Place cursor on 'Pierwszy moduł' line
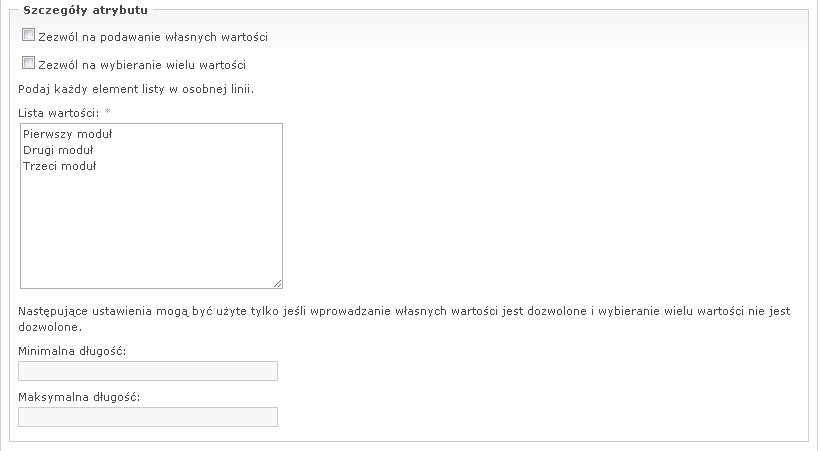 (x=67, y=133)
